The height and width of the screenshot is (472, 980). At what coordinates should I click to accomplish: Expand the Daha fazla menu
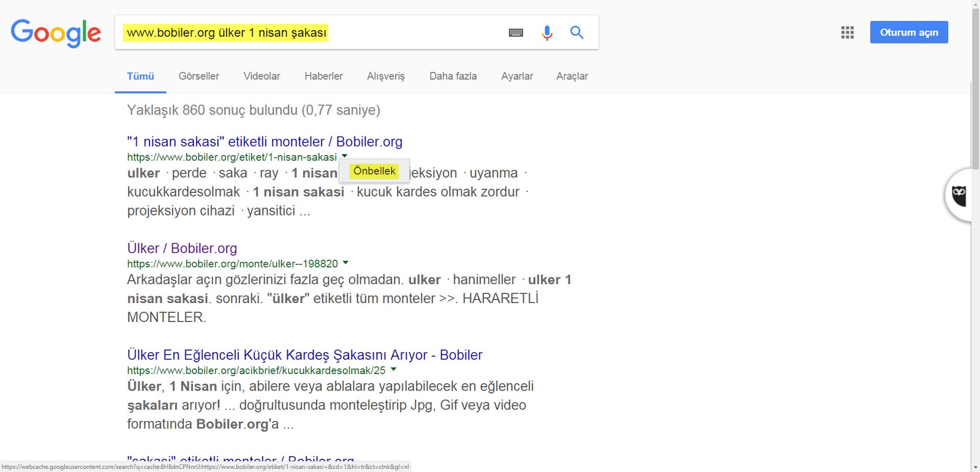[x=453, y=77]
